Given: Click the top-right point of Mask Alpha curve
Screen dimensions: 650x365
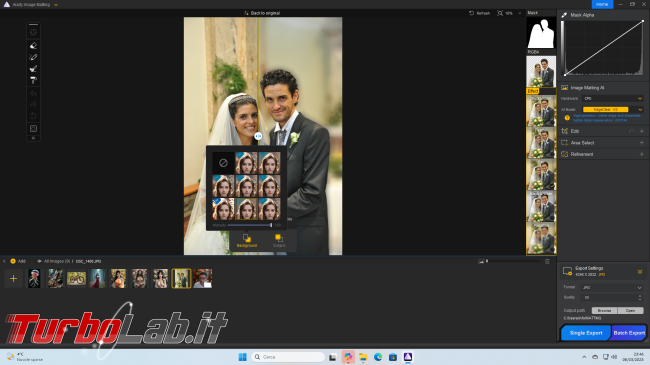Looking at the screenshot, I should [x=643, y=21].
